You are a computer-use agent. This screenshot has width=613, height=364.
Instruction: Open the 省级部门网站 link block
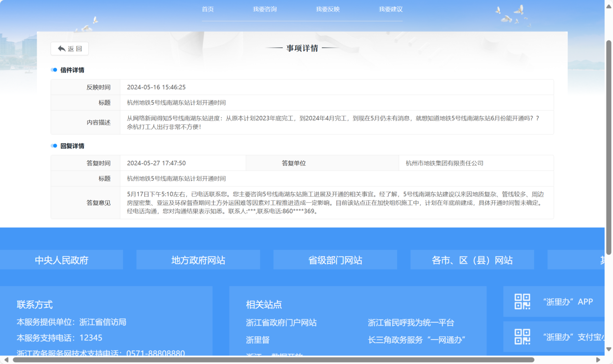(335, 260)
